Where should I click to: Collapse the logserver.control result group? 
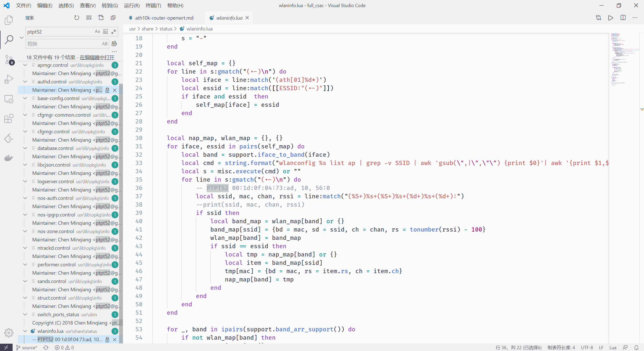[25, 181]
